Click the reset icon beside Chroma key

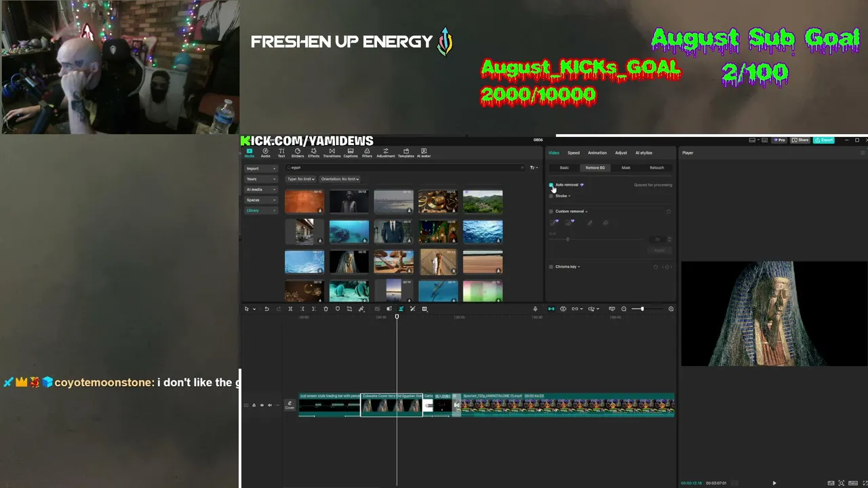pyautogui.click(x=656, y=267)
